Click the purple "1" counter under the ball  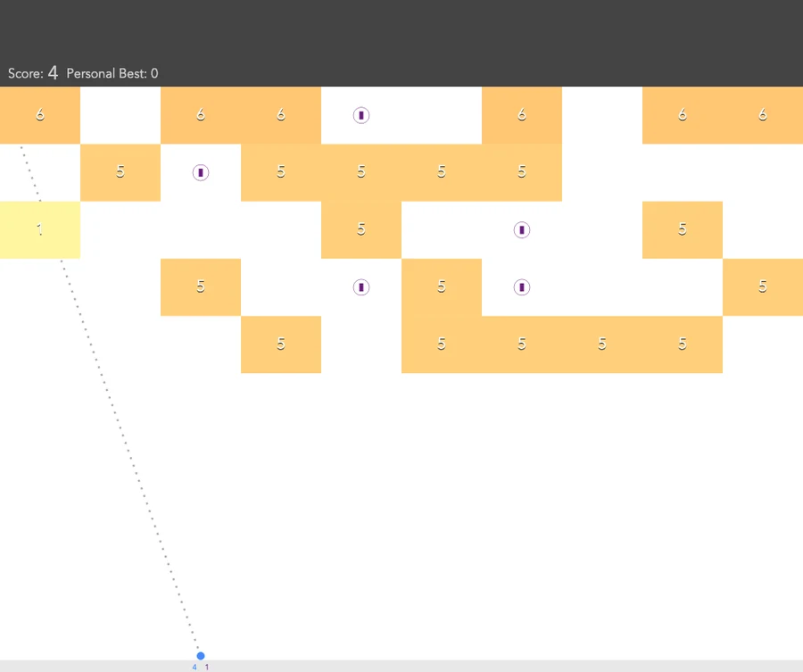tap(207, 667)
